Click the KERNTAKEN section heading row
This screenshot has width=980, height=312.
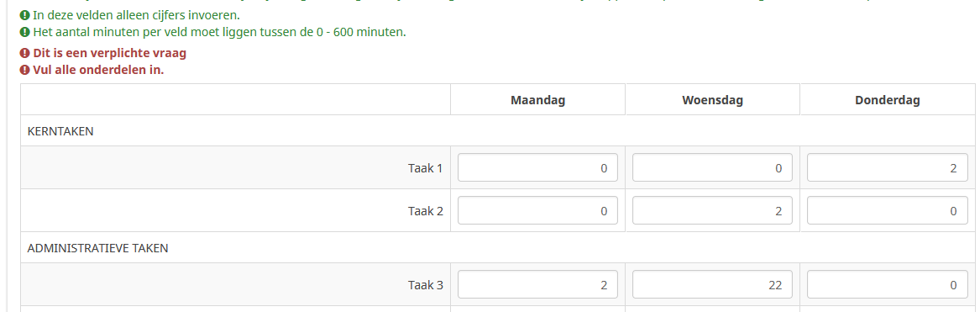(x=497, y=131)
